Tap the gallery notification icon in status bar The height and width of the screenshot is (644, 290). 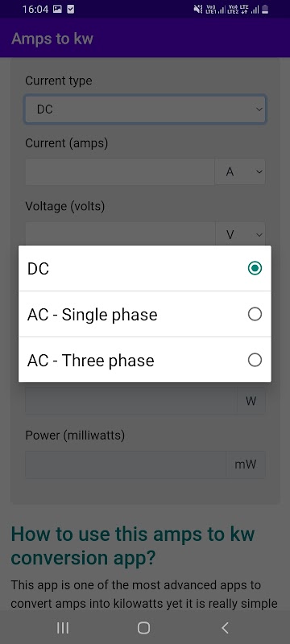coord(57,9)
